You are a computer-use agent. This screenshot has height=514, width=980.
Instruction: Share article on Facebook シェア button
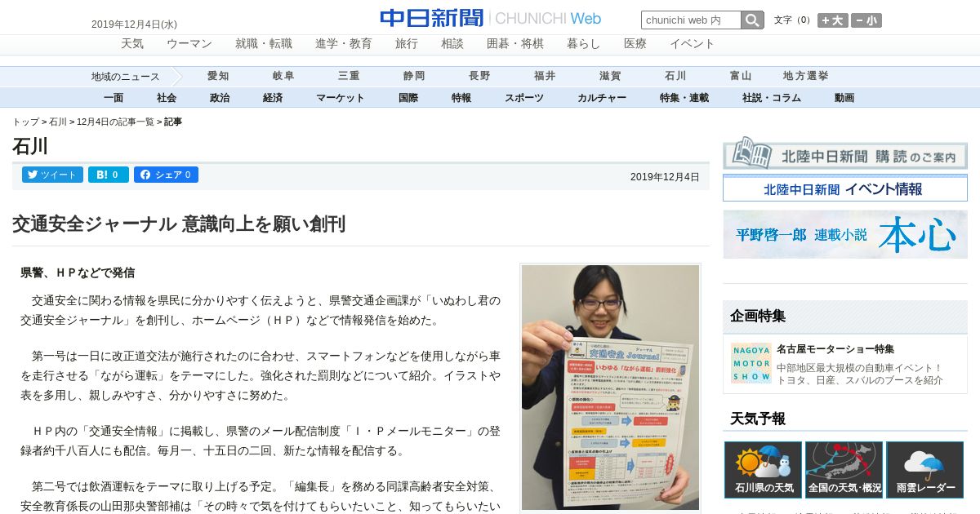(166, 175)
